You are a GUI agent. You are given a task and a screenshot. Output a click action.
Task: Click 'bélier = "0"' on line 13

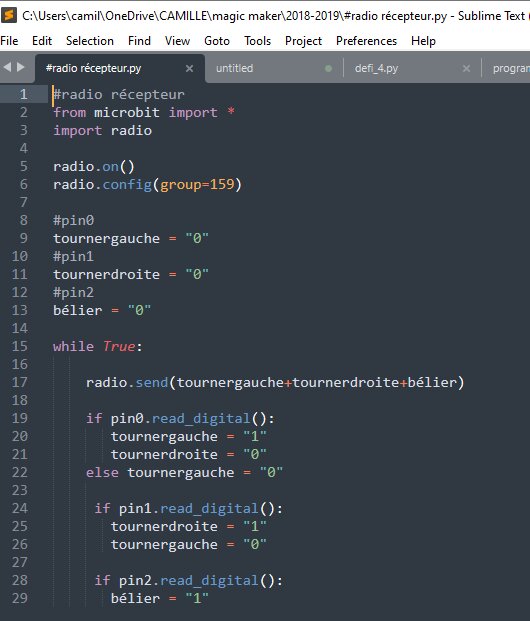click(102, 310)
